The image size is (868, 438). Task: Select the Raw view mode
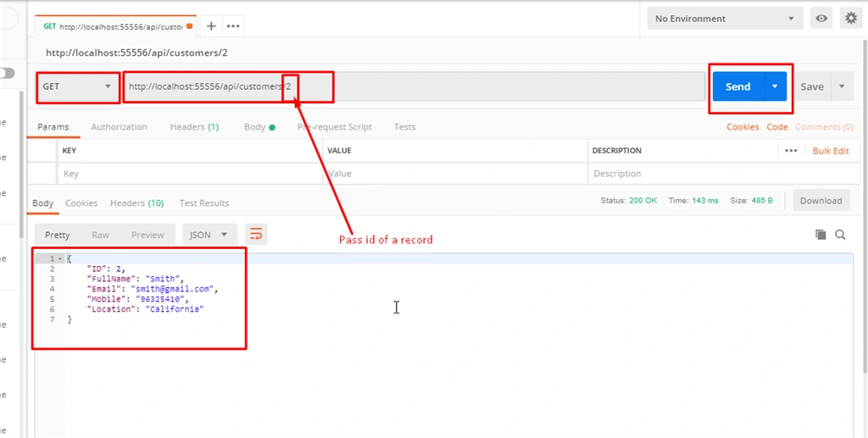100,235
